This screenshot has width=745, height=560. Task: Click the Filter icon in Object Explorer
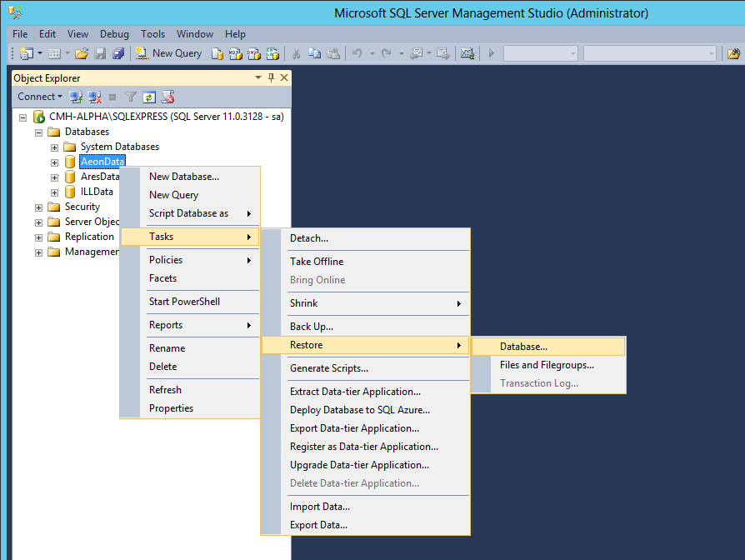click(x=131, y=97)
